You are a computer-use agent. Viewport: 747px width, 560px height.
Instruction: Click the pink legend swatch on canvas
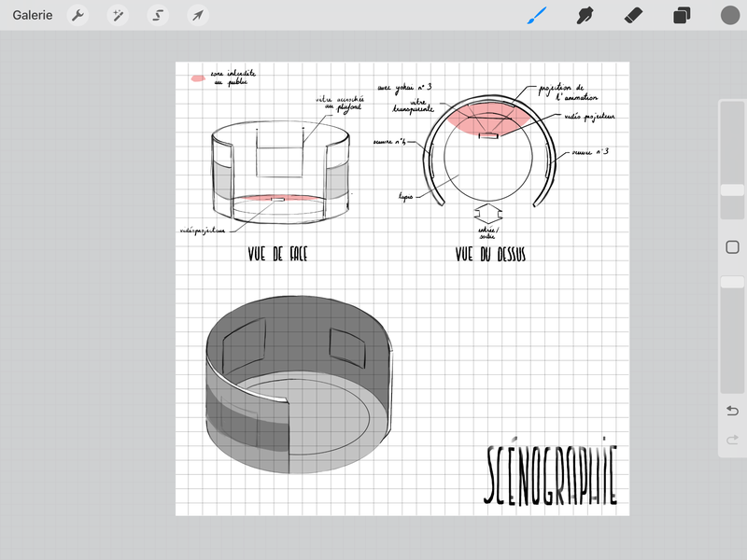pos(198,78)
